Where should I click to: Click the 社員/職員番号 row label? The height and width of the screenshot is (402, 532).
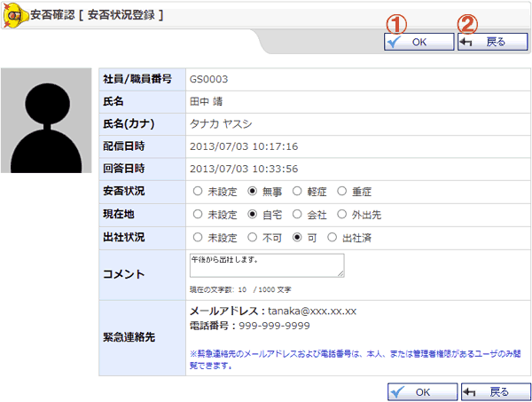pyautogui.click(x=137, y=79)
